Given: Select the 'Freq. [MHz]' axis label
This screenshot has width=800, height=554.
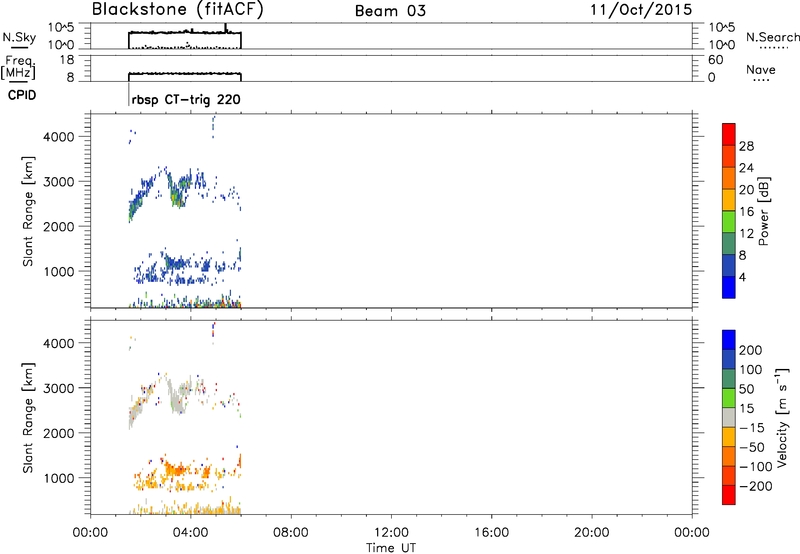Looking at the screenshot, I should coord(18,68).
